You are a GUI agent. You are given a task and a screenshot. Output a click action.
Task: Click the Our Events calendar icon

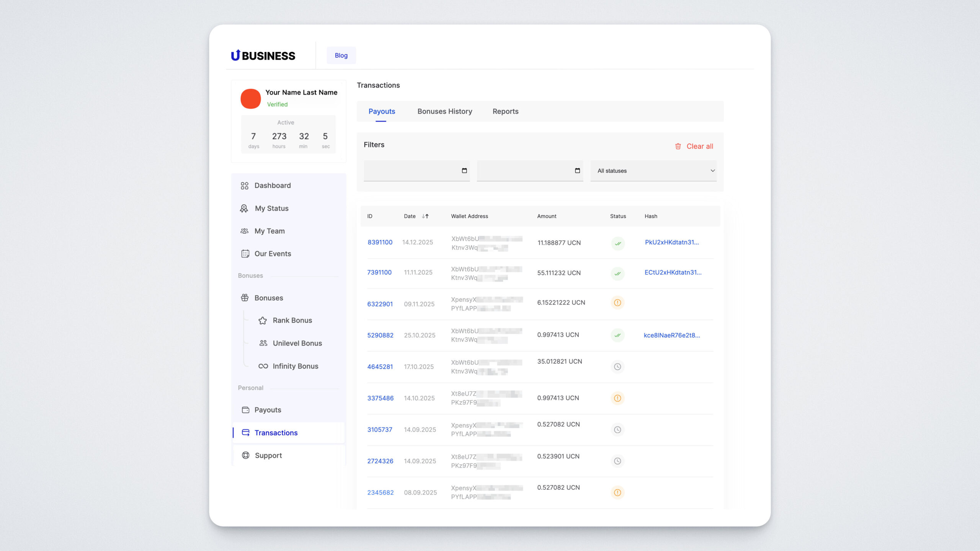[245, 254]
